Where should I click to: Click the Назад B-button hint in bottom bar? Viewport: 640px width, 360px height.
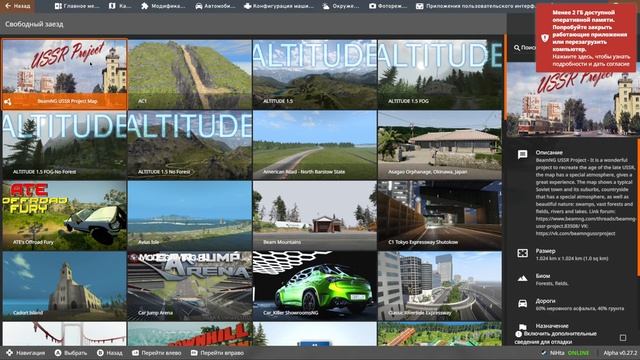[x=109, y=353]
